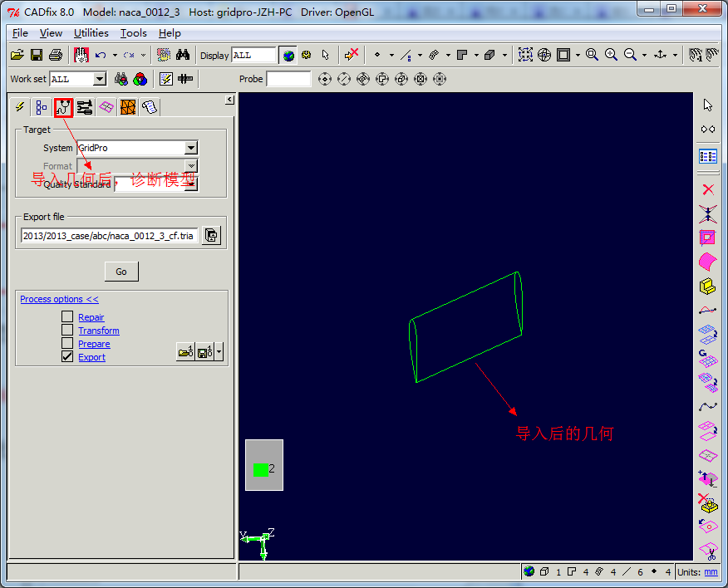Viewport: 728px width, 588px height.
Task: Click the binoculars search icon in toolbar
Action: [x=184, y=55]
